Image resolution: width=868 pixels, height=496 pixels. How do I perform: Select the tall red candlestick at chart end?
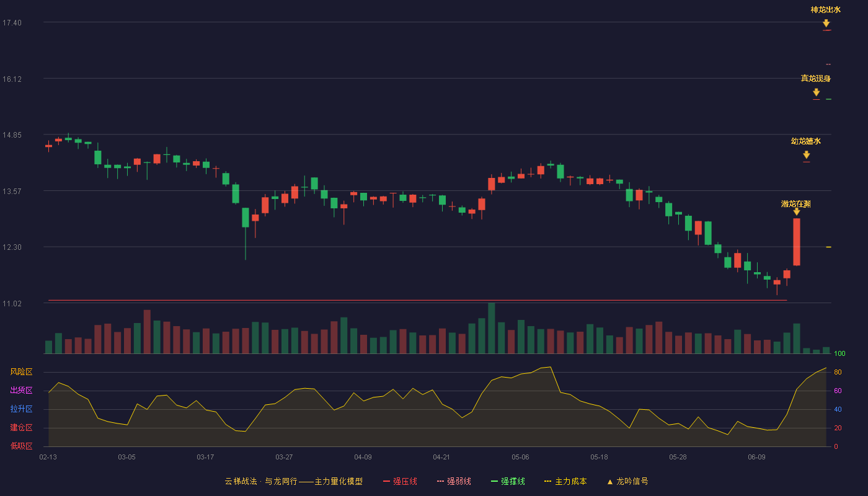coord(797,242)
